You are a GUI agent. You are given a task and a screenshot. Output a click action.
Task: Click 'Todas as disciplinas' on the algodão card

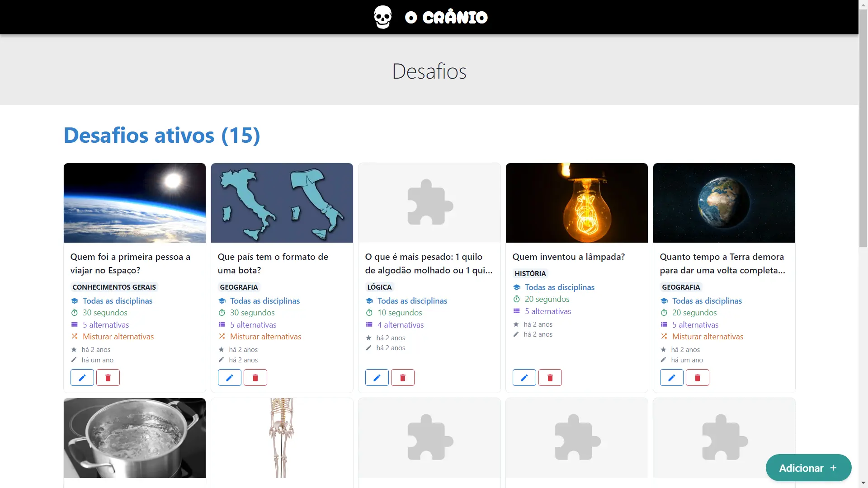pyautogui.click(x=412, y=300)
